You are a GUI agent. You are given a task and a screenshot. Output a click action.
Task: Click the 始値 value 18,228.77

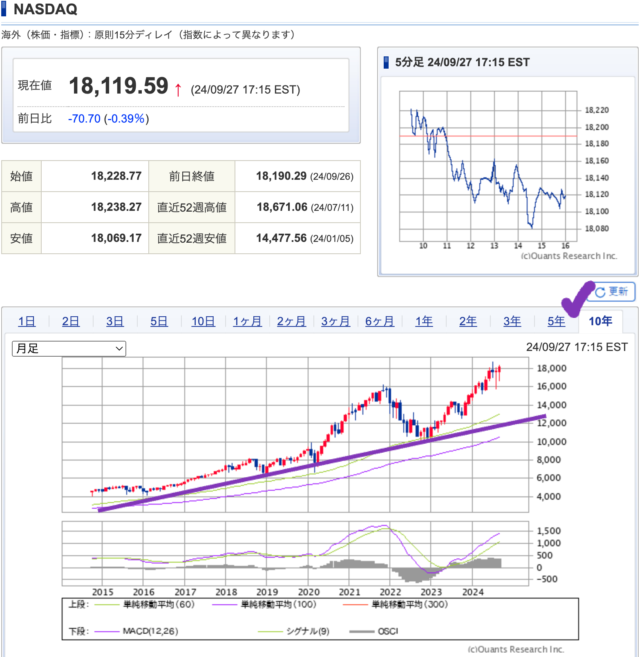pyautogui.click(x=116, y=176)
